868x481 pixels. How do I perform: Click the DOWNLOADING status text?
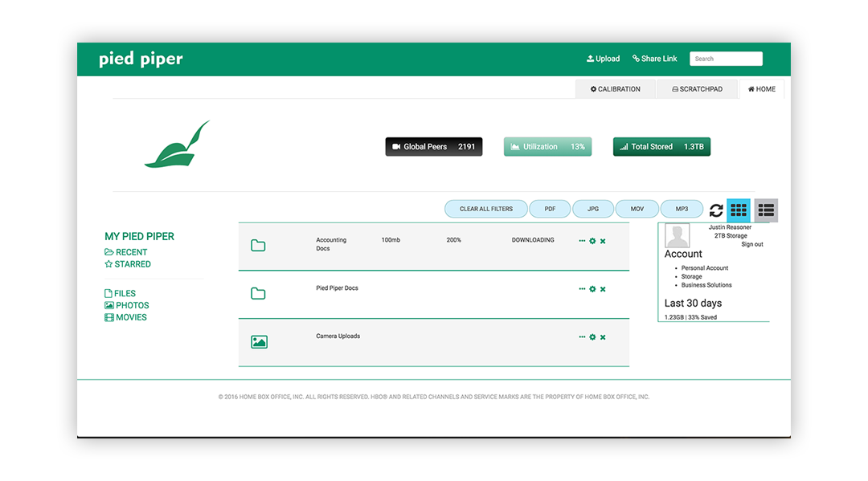[x=533, y=240]
